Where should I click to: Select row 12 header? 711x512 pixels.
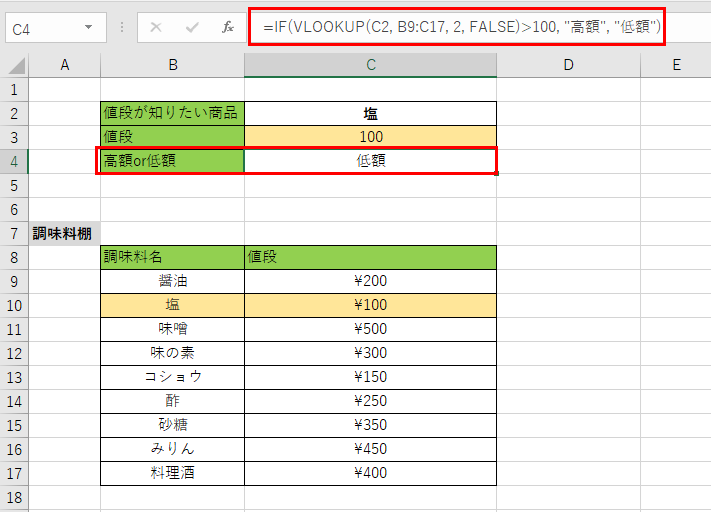click(14, 354)
